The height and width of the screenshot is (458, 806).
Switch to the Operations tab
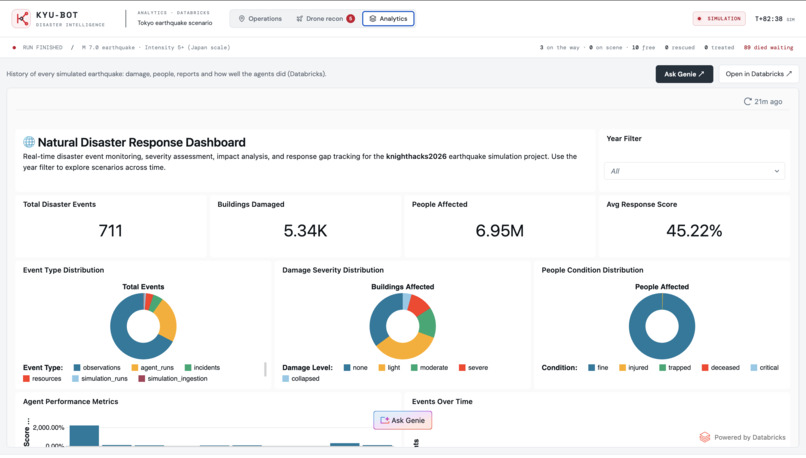(x=260, y=19)
